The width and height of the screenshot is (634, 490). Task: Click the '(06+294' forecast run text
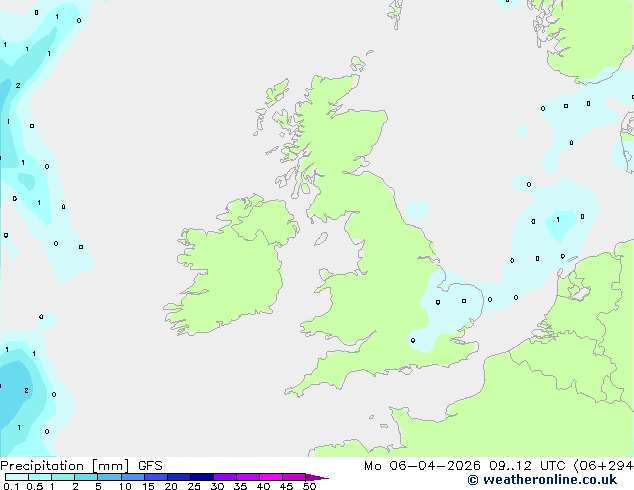pyautogui.click(x=603, y=466)
